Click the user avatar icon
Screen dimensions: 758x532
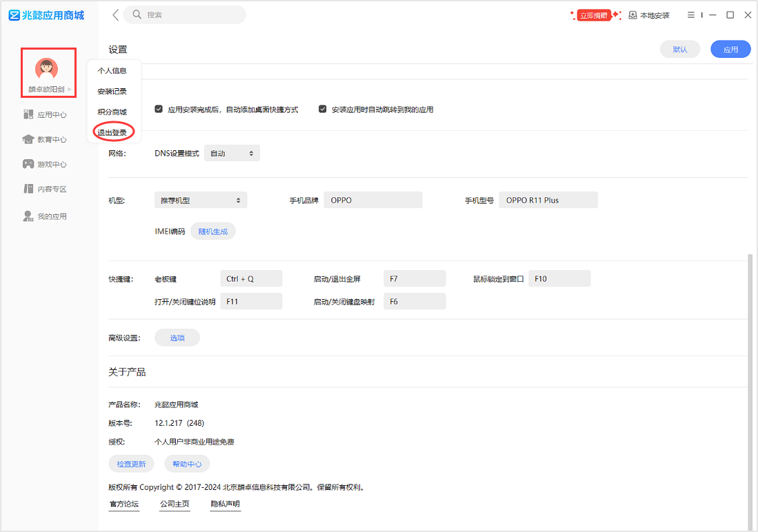click(x=46, y=68)
